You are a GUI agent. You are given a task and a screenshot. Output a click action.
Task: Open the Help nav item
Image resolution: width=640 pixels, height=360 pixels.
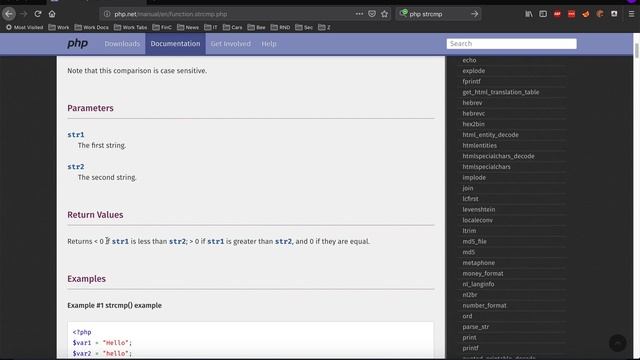coord(269,44)
